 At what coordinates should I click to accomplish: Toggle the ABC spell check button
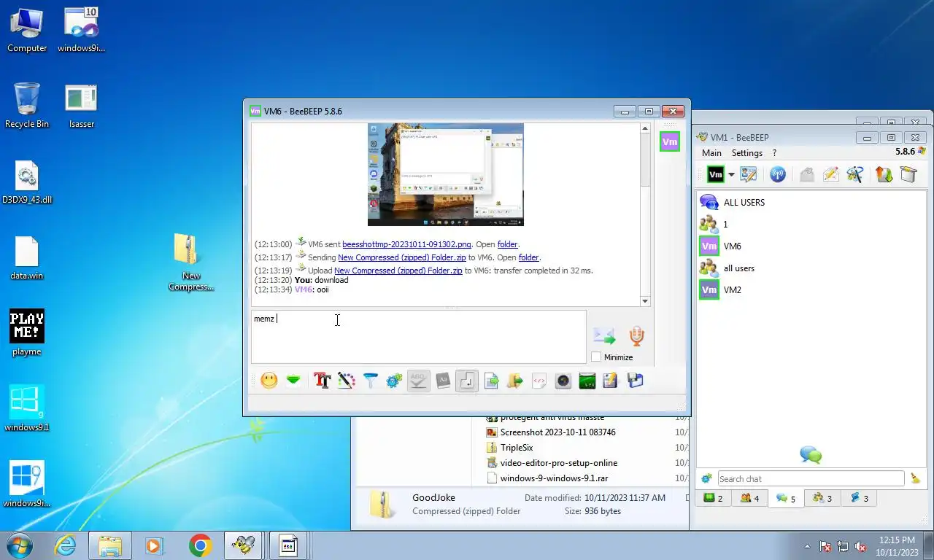[419, 381]
